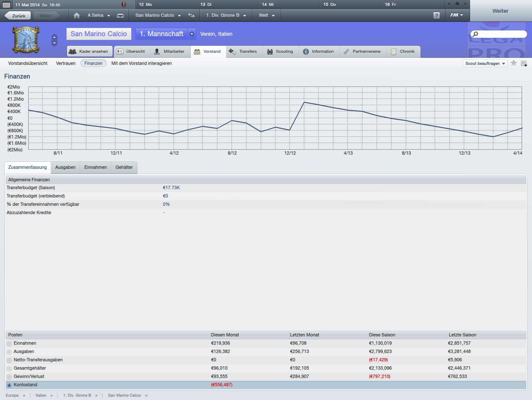Viewport: 532px width, 400px height.
Task: Click the bookmark star icon
Action: click(x=514, y=63)
